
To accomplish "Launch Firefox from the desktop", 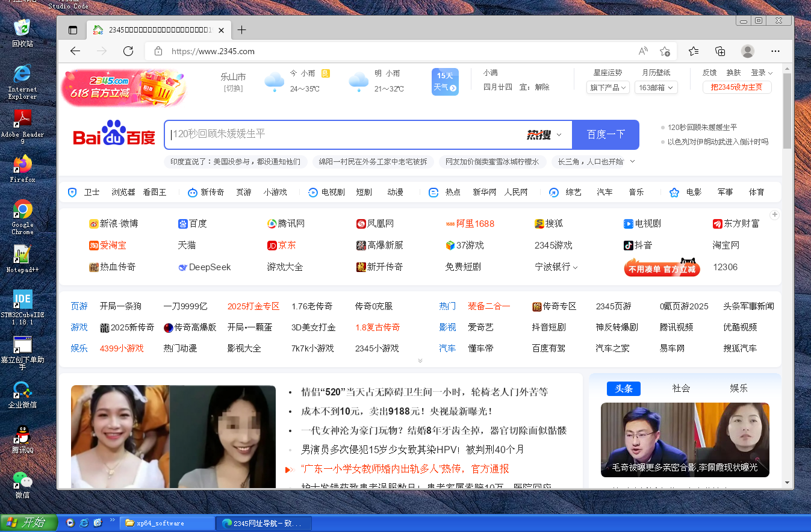I will (x=22, y=169).
